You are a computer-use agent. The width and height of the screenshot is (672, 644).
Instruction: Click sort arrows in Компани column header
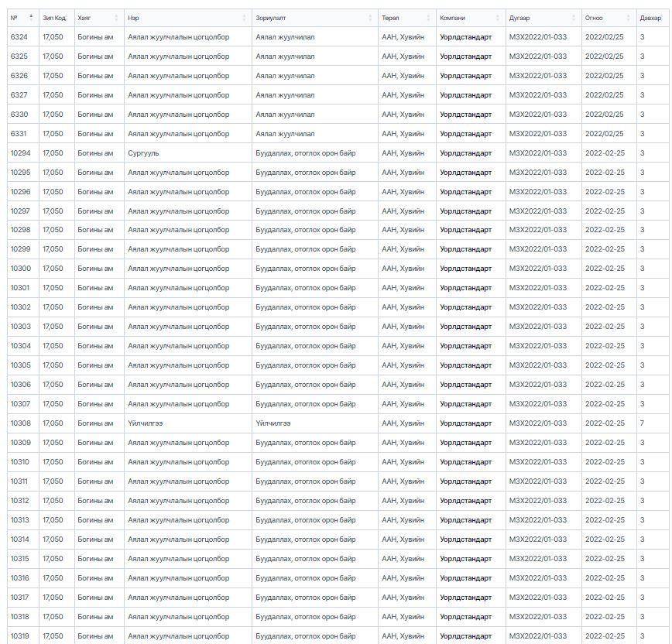pos(498,18)
